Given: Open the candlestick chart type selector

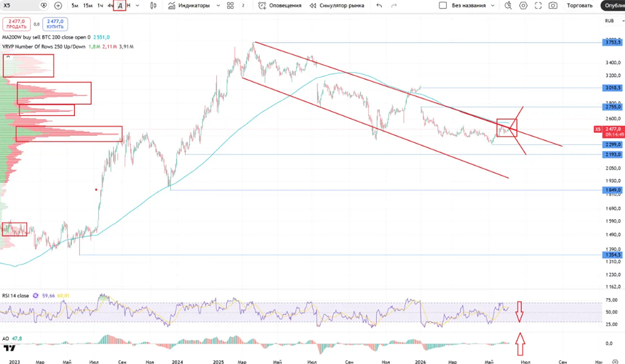Looking at the screenshot, I should click(154, 6).
